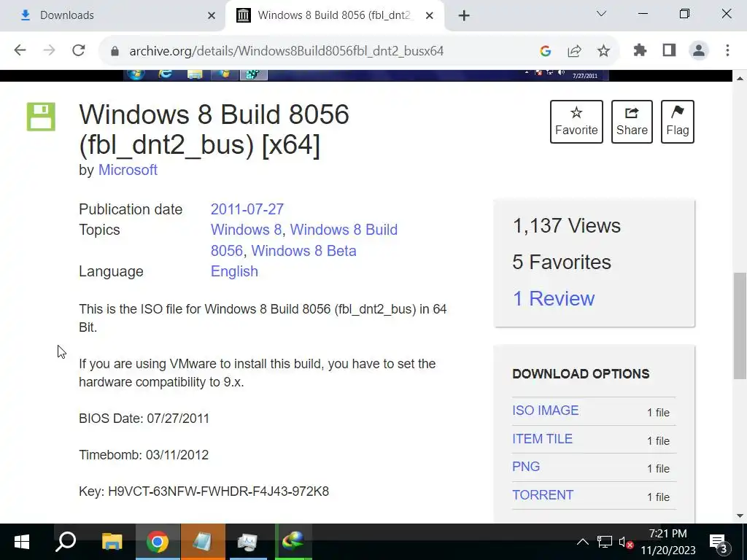Reload the archive.org page

tap(79, 50)
